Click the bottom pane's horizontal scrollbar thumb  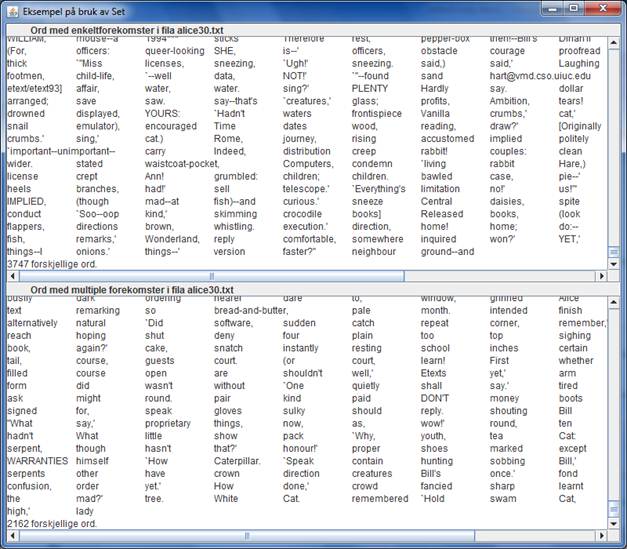(247, 535)
